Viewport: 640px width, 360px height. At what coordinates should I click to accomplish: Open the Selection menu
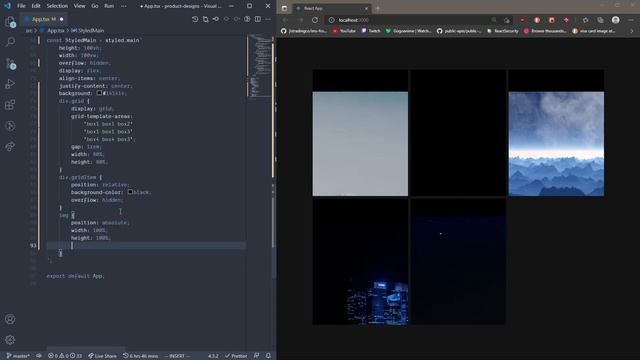click(57, 6)
